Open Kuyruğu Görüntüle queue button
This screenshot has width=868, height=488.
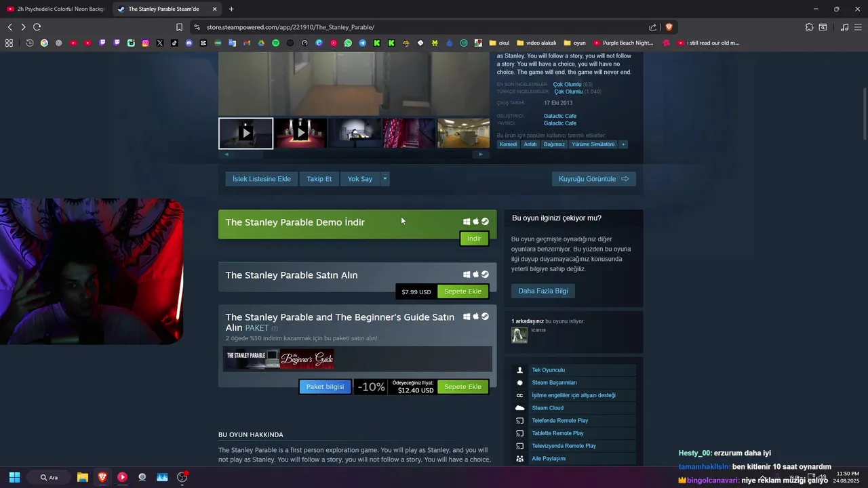tap(593, 179)
